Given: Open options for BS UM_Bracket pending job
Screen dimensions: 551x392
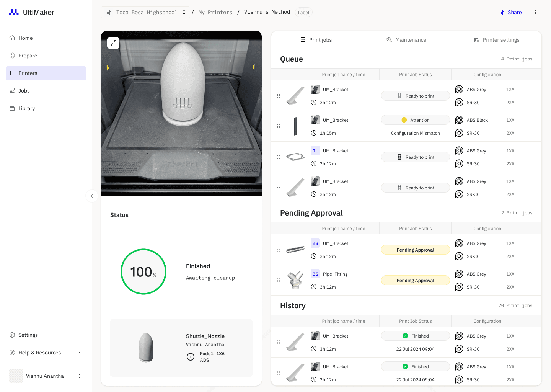Looking at the screenshot, I should (531, 250).
